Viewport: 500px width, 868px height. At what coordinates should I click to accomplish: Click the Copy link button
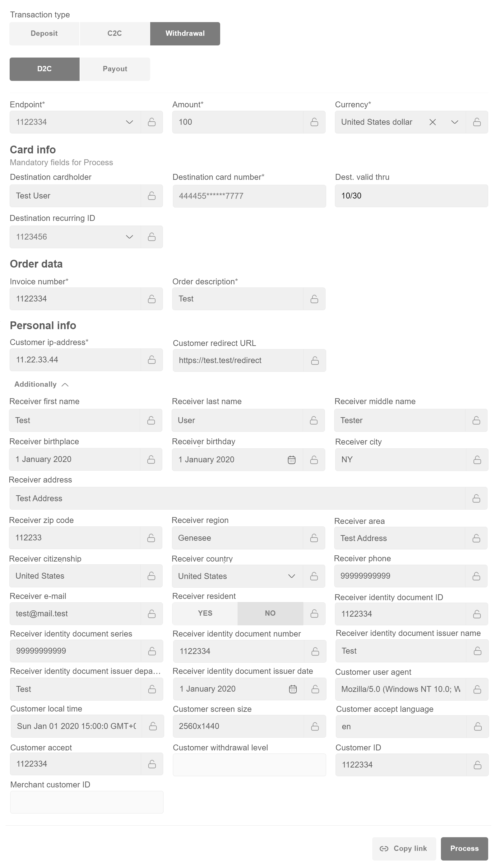(x=404, y=848)
